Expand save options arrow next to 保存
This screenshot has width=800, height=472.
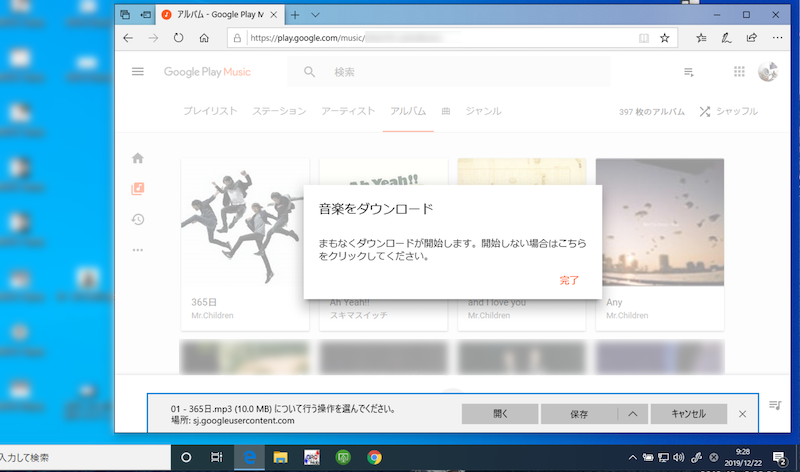pyautogui.click(x=632, y=413)
